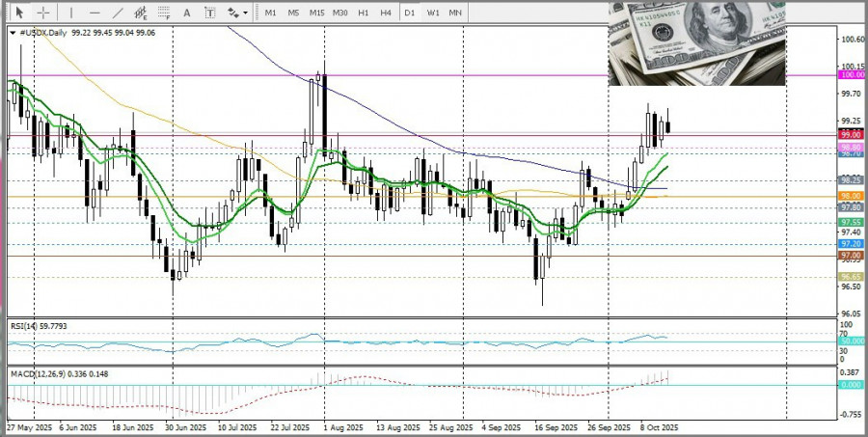Select the text label tool

coord(210,13)
